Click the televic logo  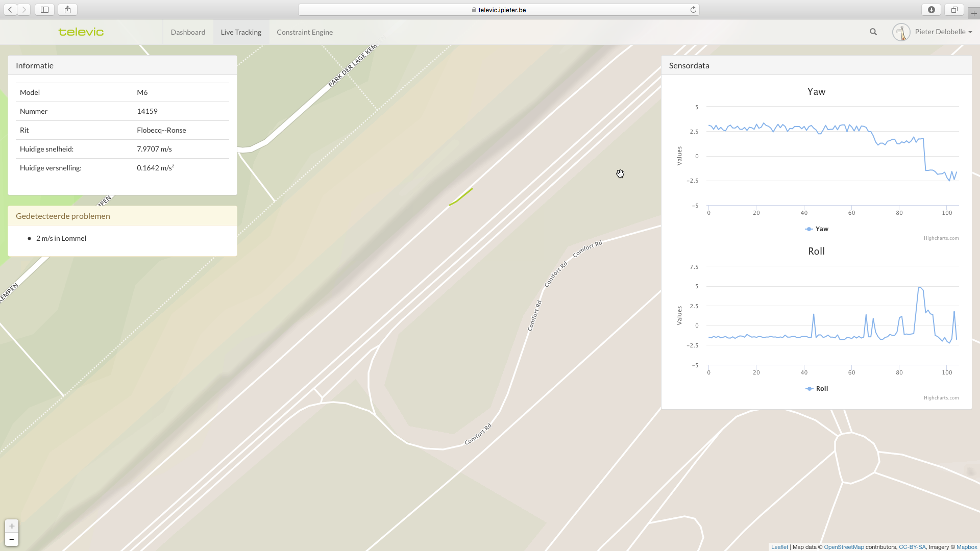coord(81,32)
